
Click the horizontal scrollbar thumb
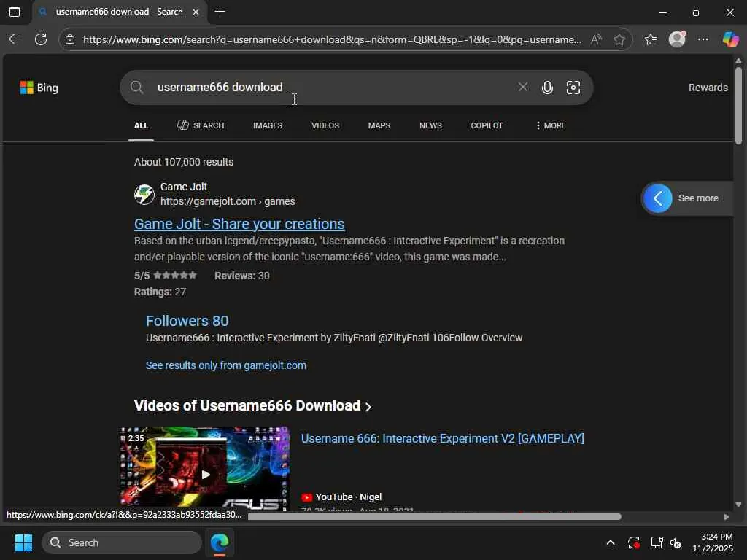435,517
